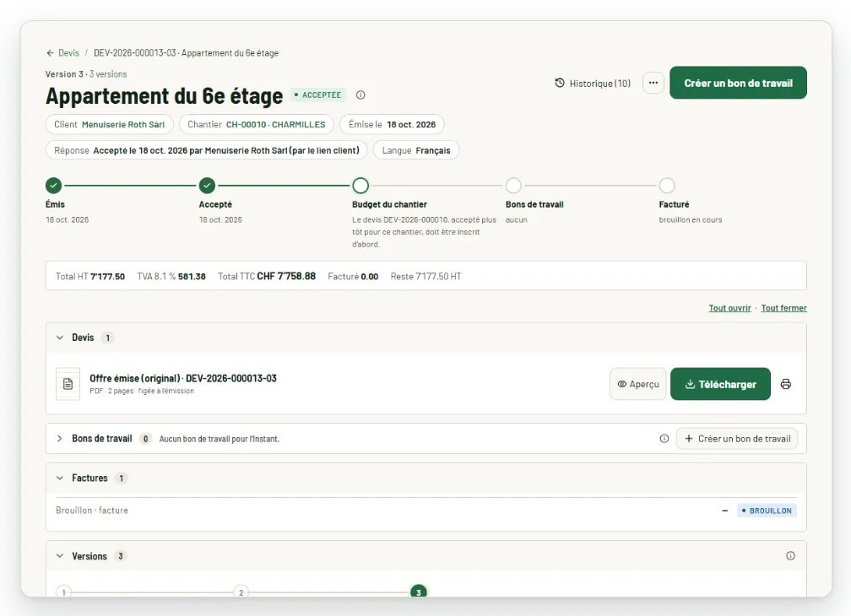Click the + Créer un bon de travail row button

tap(737, 439)
